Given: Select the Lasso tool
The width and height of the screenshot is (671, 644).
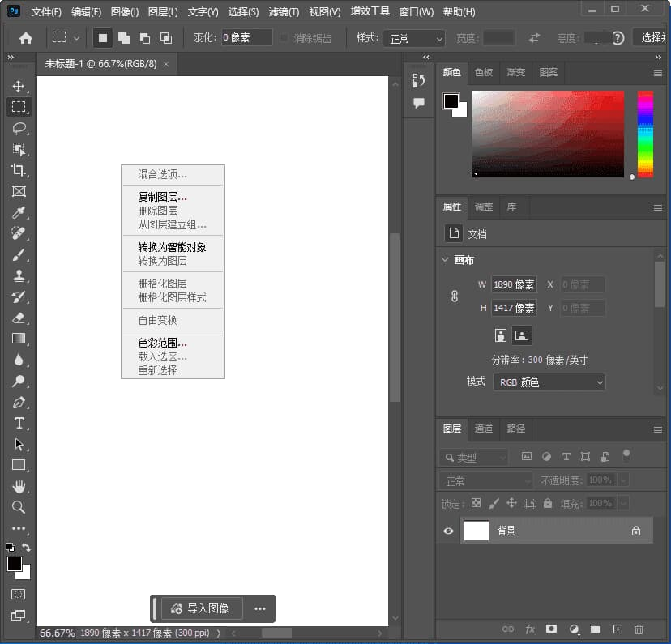Looking at the screenshot, I should point(19,128).
